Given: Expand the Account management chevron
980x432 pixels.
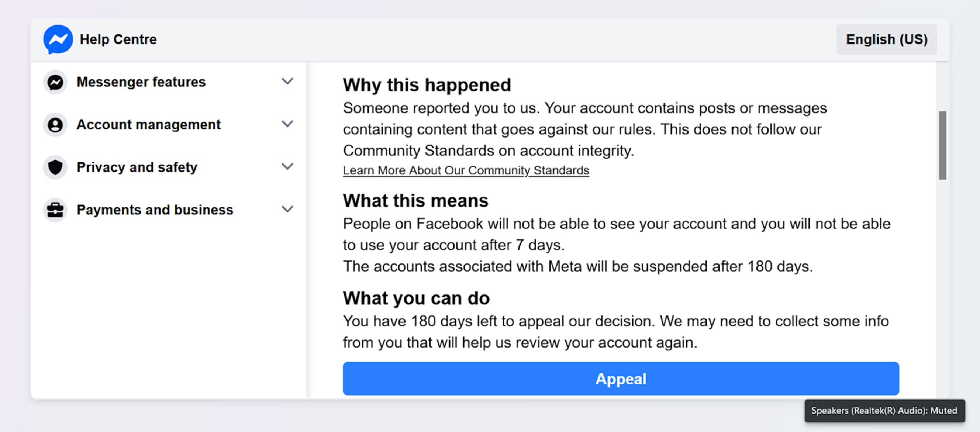Looking at the screenshot, I should (x=287, y=124).
